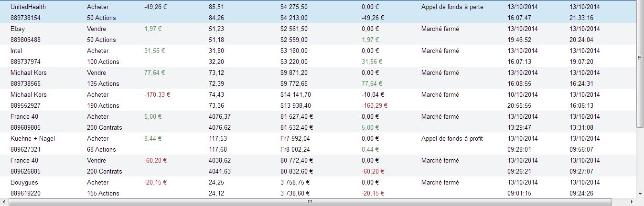
Task: Click the $14 141,70 amount cell
Action: point(296,95)
